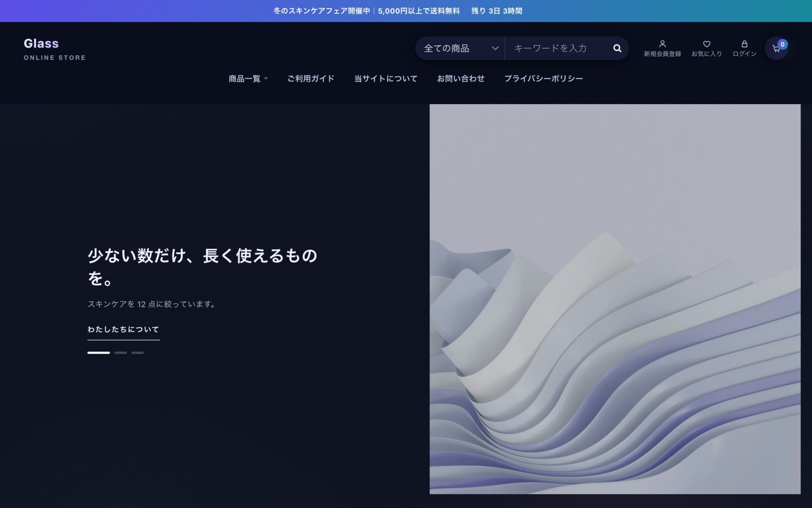Viewport: 812px width, 508px height.
Task: Click the スキンケアを 12 点に絞っています。 subtitle
Action: pos(151,304)
